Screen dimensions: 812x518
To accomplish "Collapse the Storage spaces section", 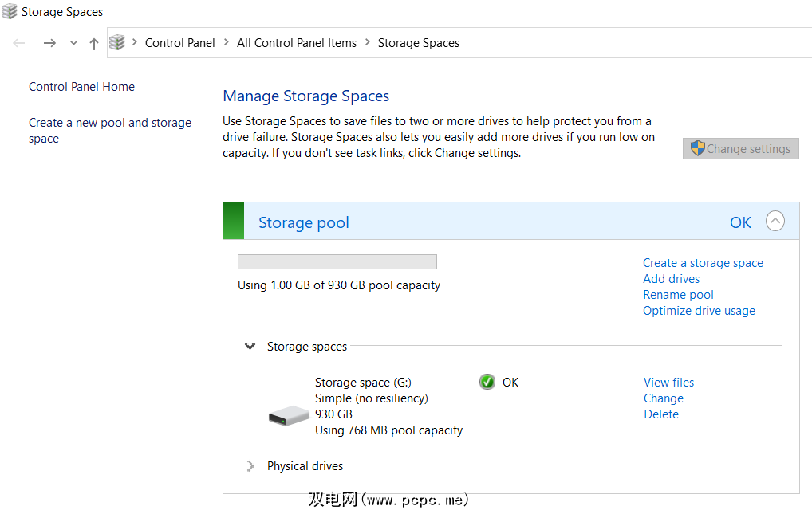I will [x=250, y=347].
